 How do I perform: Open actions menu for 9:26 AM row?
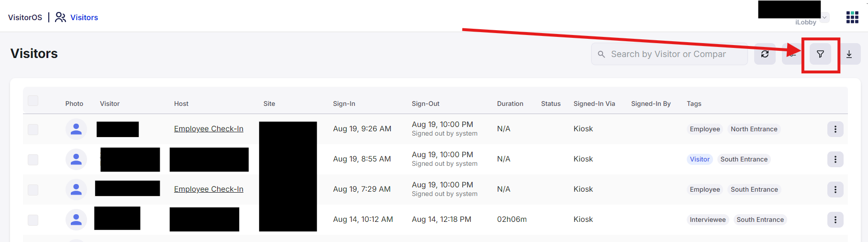(835, 129)
